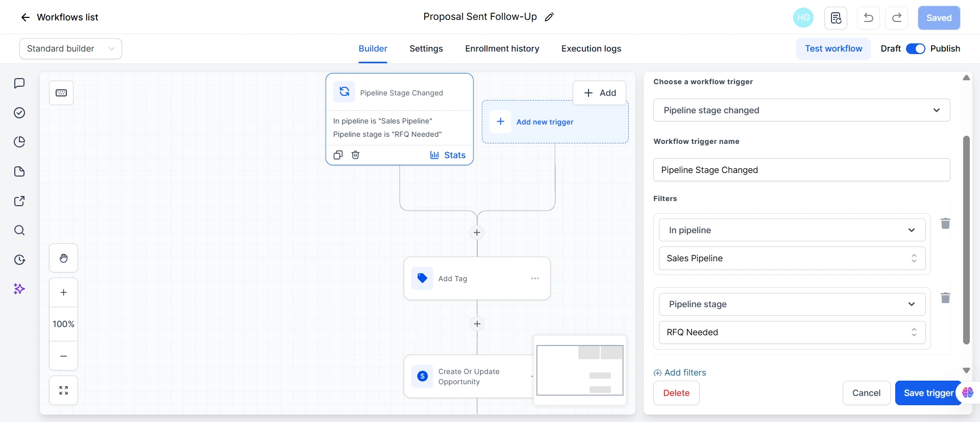Cancel trigger editing
Viewport: 980px width, 422px height.
point(866,393)
